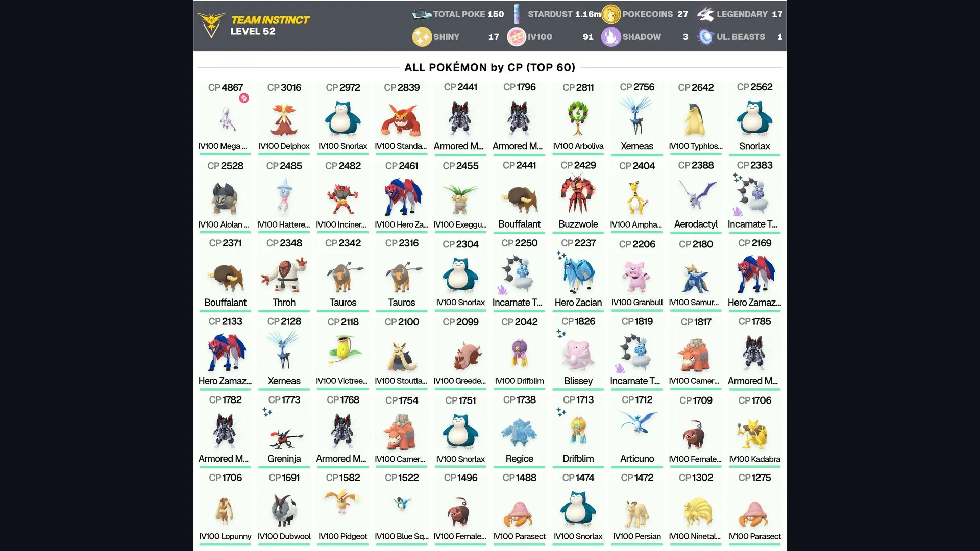Click the mega badge on CP4867 Pokémon
Image resolution: width=980 pixels, height=551 pixels.
pos(244,98)
